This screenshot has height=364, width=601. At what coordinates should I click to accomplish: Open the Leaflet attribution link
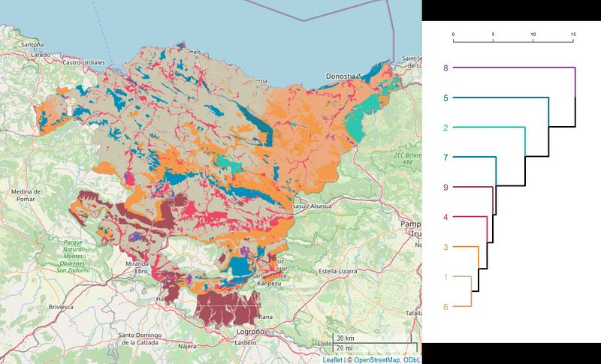click(x=332, y=359)
